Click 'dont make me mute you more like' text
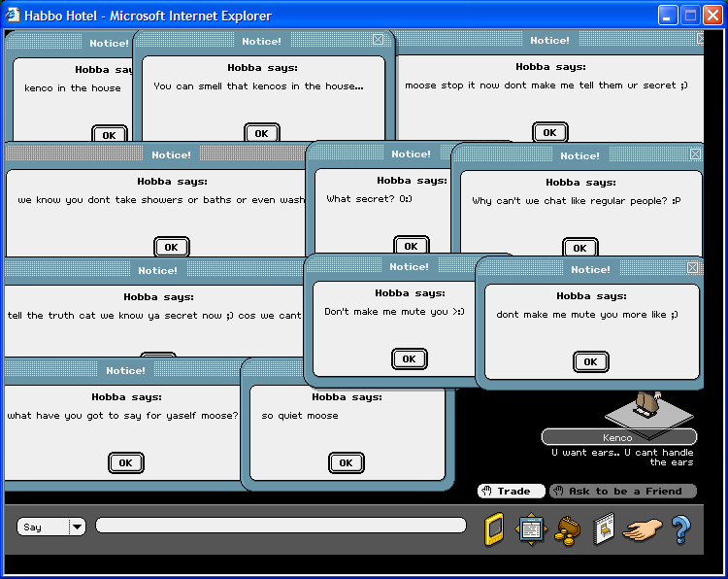This screenshot has width=728, height=579. tap(587, 315)
